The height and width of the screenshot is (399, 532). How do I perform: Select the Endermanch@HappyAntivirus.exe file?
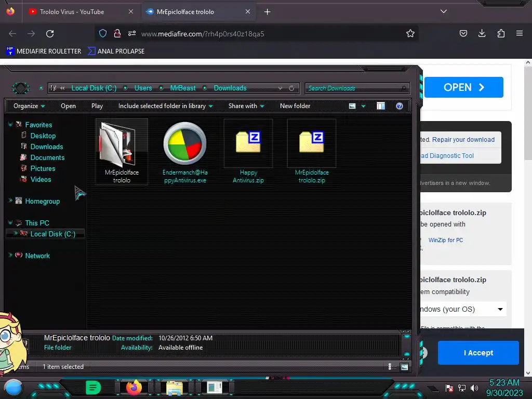pos(185,152)
